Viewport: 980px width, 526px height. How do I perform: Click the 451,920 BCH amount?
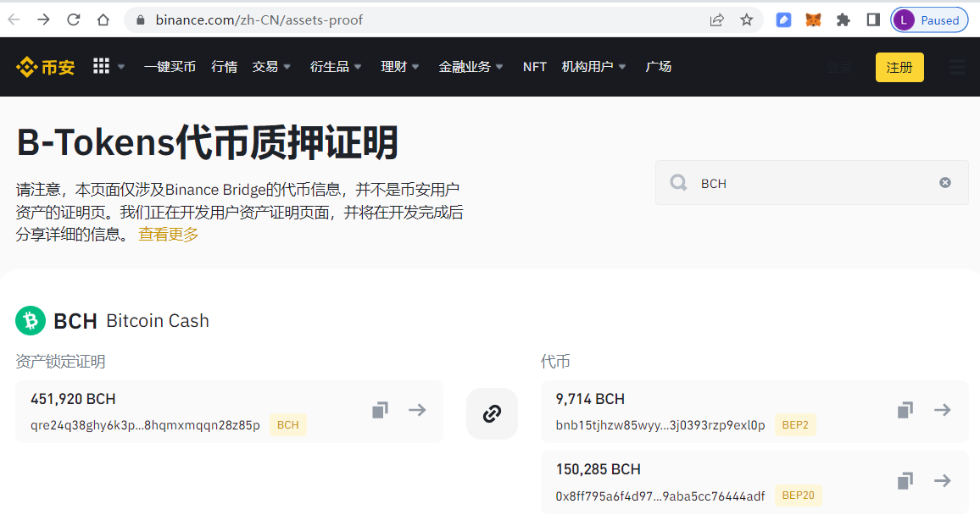tap(73, 399)
